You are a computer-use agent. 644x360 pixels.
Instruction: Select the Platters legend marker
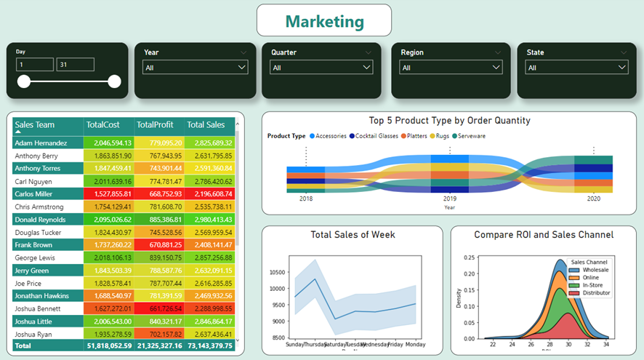[x=402, y=136]
